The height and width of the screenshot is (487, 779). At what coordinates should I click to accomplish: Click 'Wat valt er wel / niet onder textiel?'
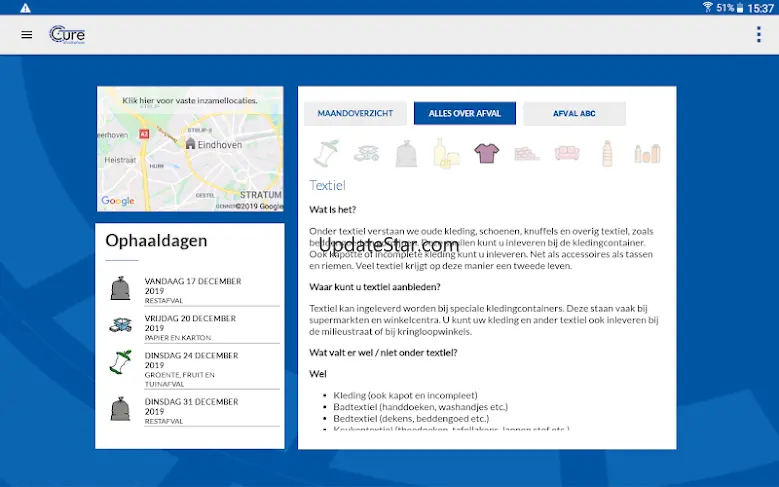tap(383, 352)
